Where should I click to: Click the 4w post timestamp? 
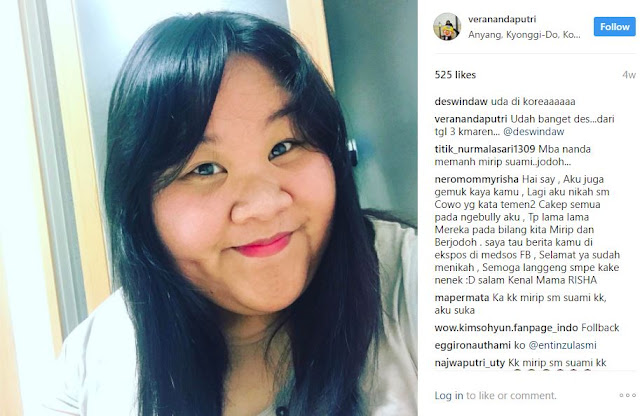629,75
